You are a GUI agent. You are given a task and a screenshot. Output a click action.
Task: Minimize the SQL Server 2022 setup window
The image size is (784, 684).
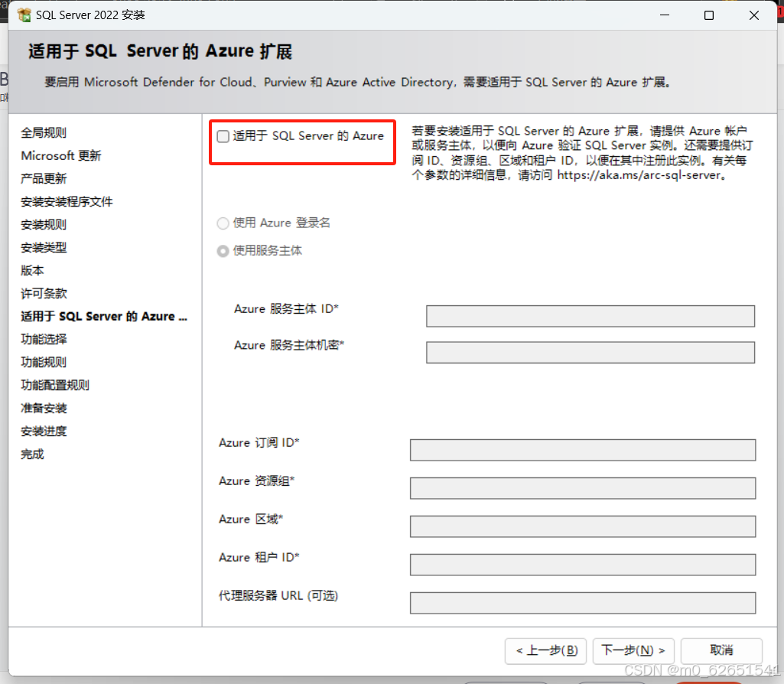pyautogui.click(x=665, y=15)
